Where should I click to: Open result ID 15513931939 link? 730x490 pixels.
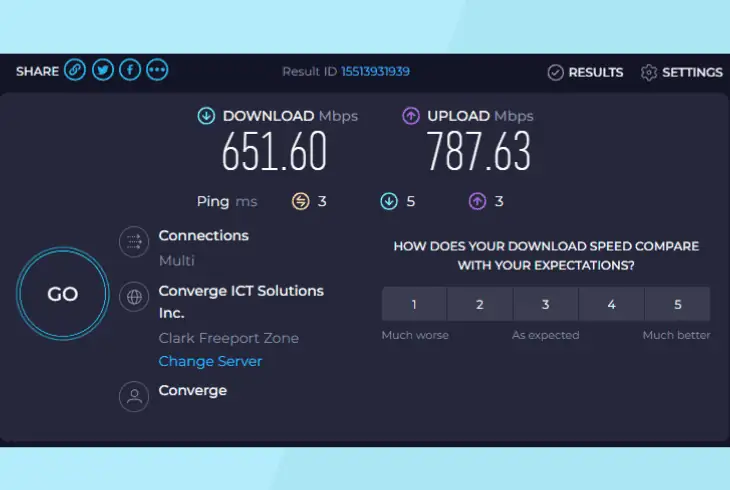(375, 72)
